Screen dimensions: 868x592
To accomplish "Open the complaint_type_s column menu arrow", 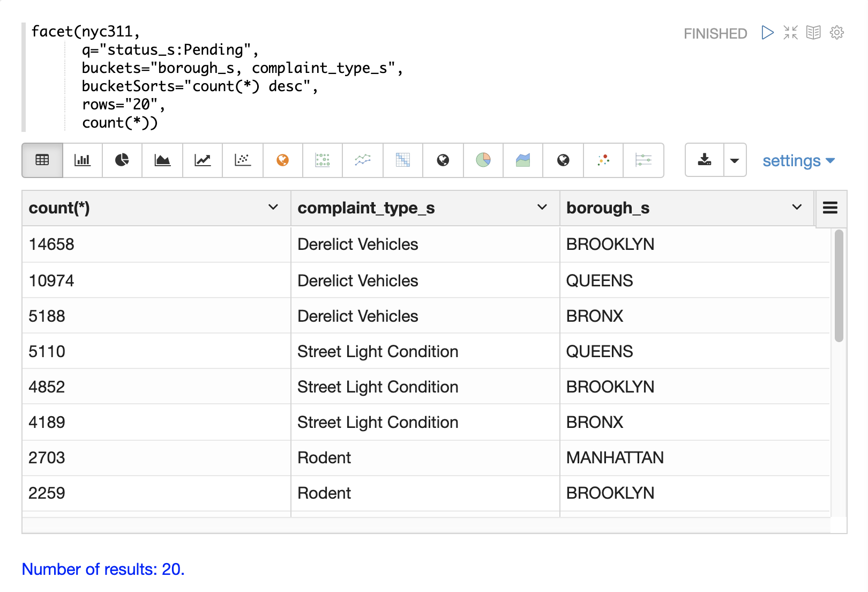I will (x=542, y=208).
